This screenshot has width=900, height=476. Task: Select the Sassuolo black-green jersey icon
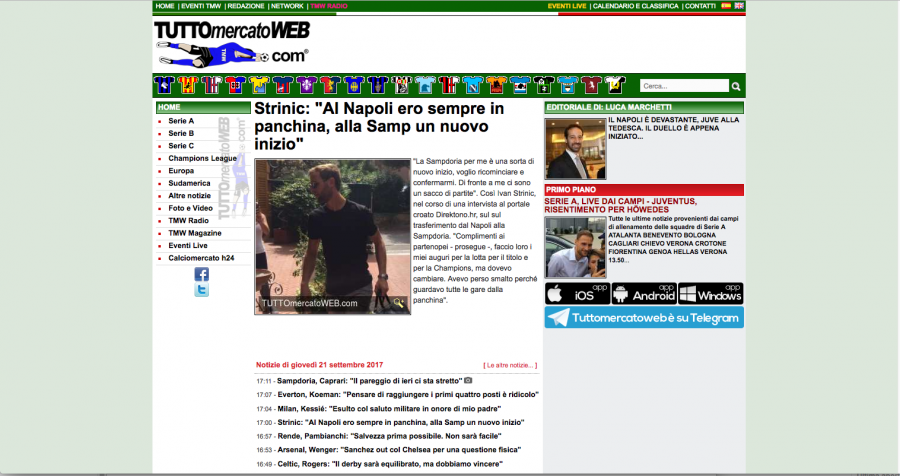[x=544, y=85]
